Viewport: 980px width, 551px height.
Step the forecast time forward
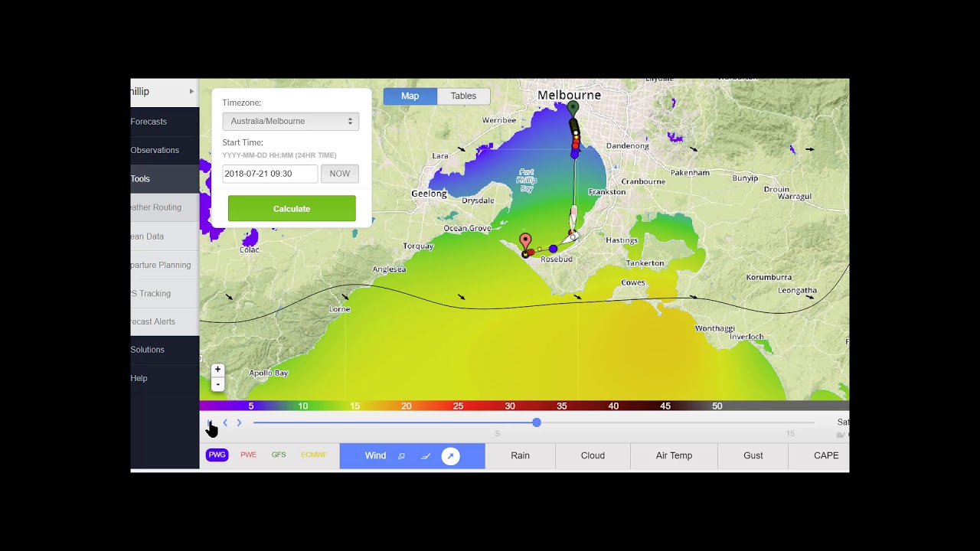pyautogui.click(x=239, y=422)
